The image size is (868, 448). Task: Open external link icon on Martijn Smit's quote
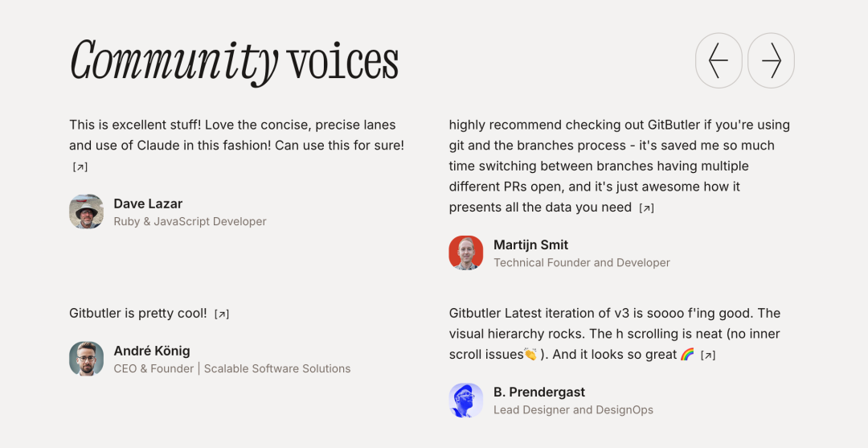coord(646,208)
